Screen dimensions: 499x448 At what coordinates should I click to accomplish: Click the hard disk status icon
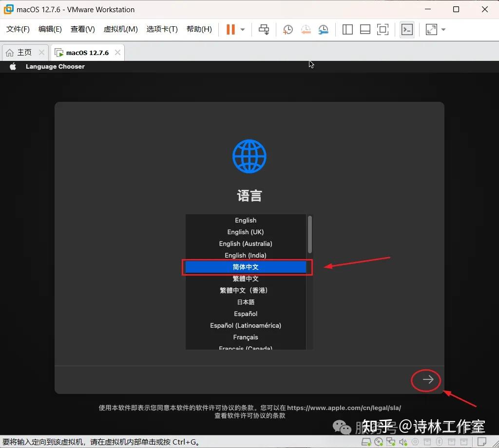point(366,442)
